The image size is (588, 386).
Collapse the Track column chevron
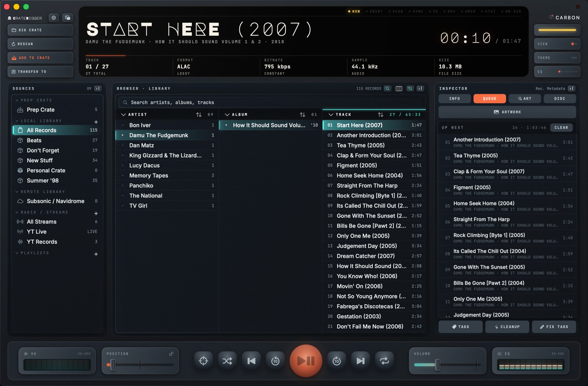[331, 115]
